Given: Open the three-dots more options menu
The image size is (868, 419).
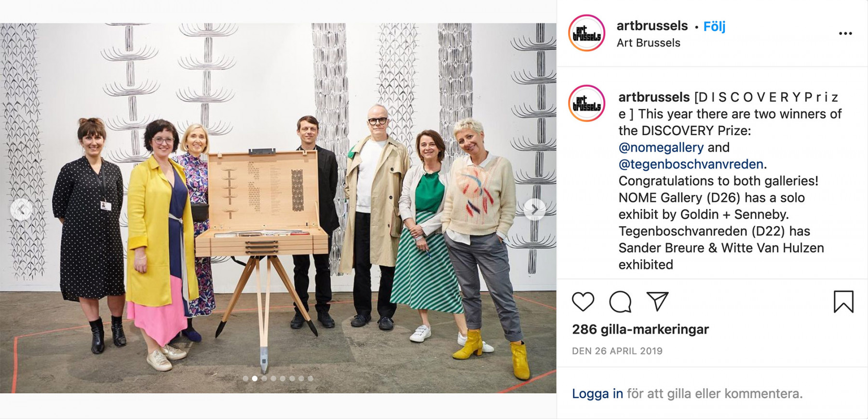Looking at the screenshot, I should 845,33.
